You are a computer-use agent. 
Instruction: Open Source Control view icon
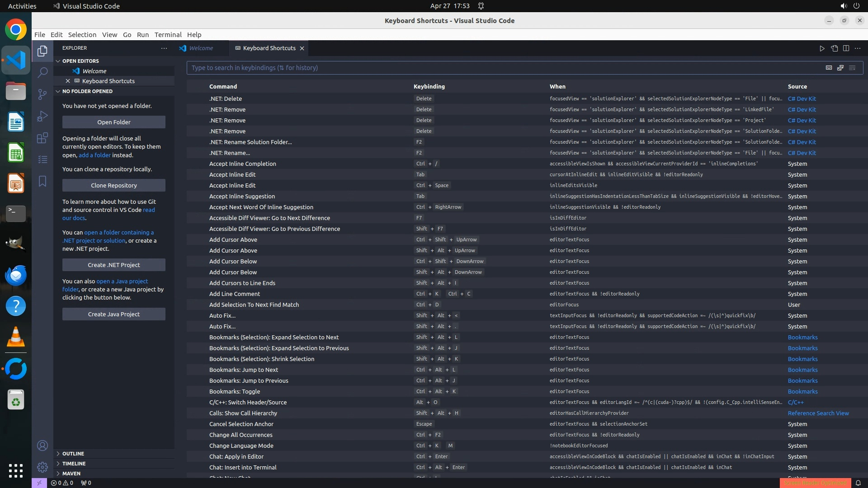tap(42, 94)
